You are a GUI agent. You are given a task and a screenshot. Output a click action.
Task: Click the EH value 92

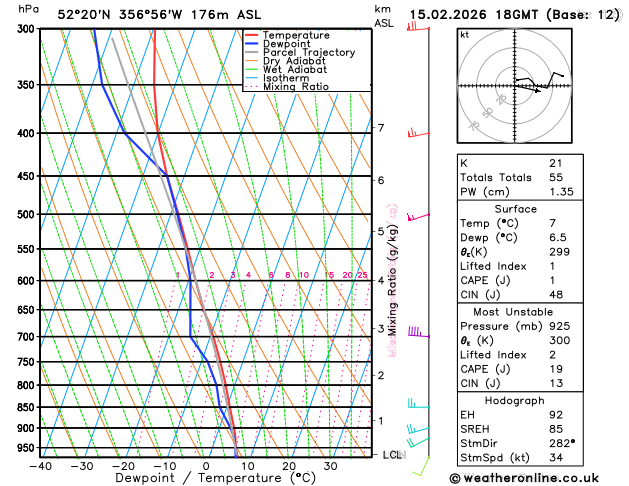[x=556, y=415]
